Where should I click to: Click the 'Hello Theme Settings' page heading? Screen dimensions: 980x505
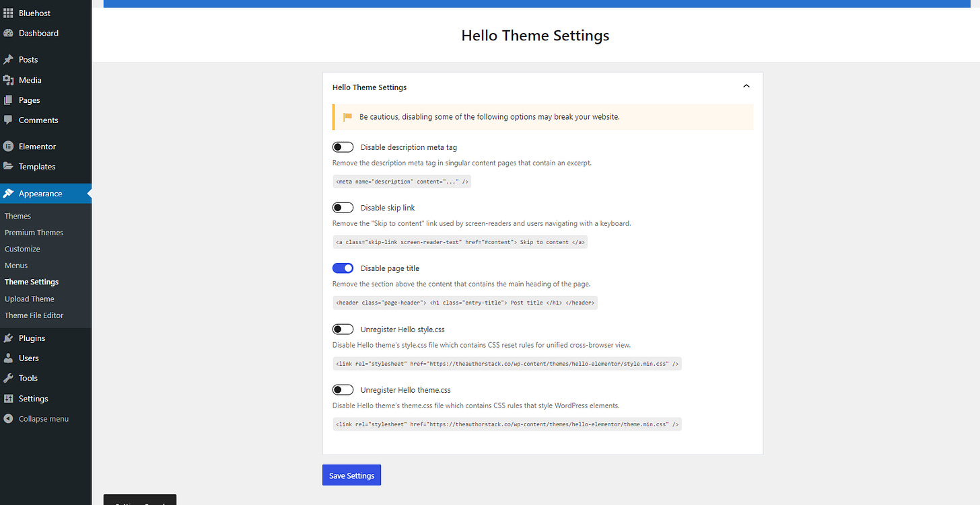(x=535, y=36)
